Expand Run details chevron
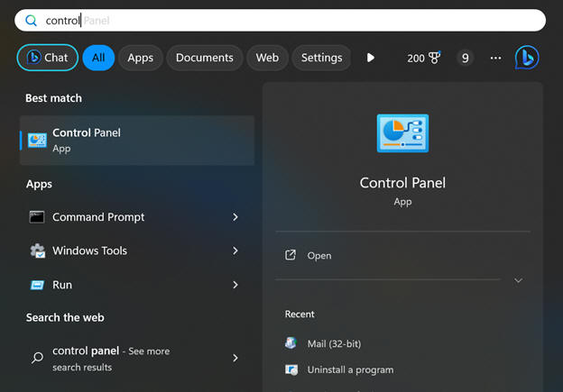Viewport: 563px width, 392px height. pyautogui.click(x=235, y=285)
